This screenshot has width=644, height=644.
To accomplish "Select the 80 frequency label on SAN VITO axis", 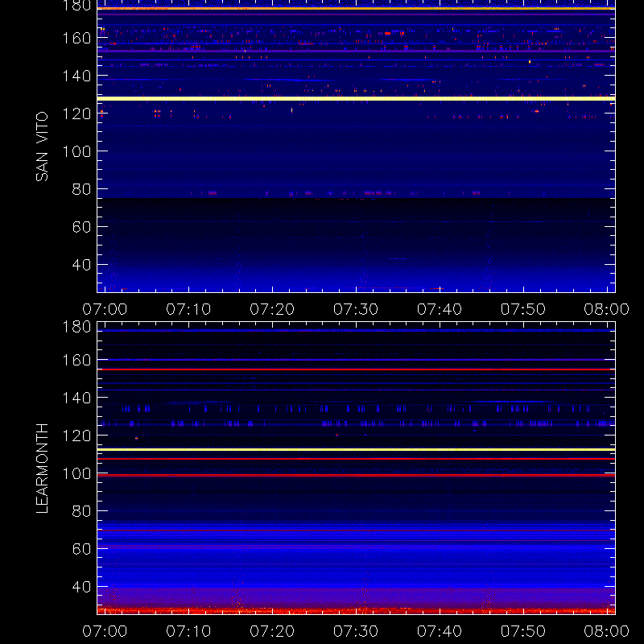I will (x=81, y=189).
